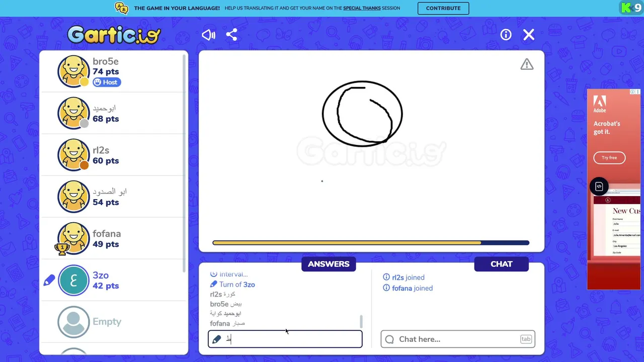The image size is (644, 362).
Task: Focus the answer input field
Action: tap(285, 339)
